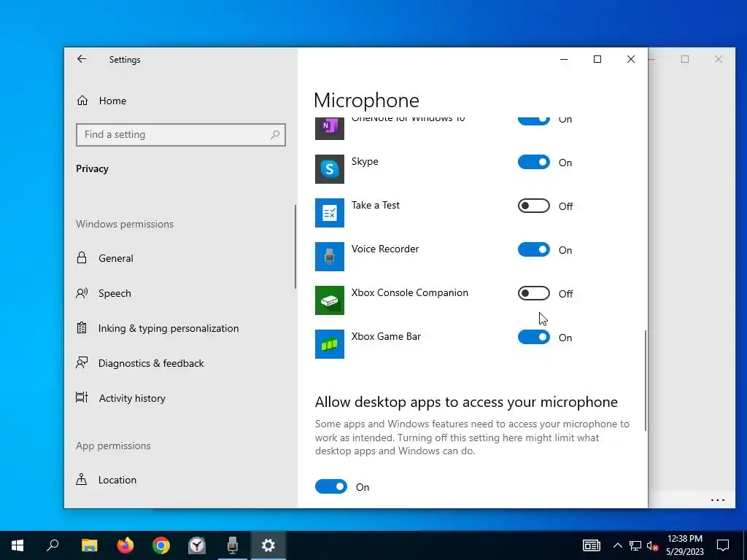This screenshot has height=560, width=747.
Task: Turn off microphone for OneNote for Windows 10
Action: [x=533, y=120]
